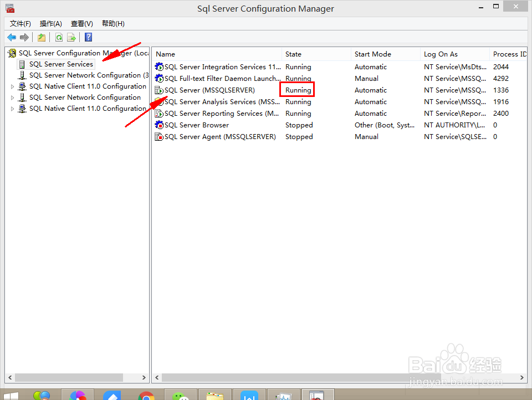This screenshot has height=400, width=532.
Task: Click the Back arrow toolbar icon
Action: click(12, 37)
